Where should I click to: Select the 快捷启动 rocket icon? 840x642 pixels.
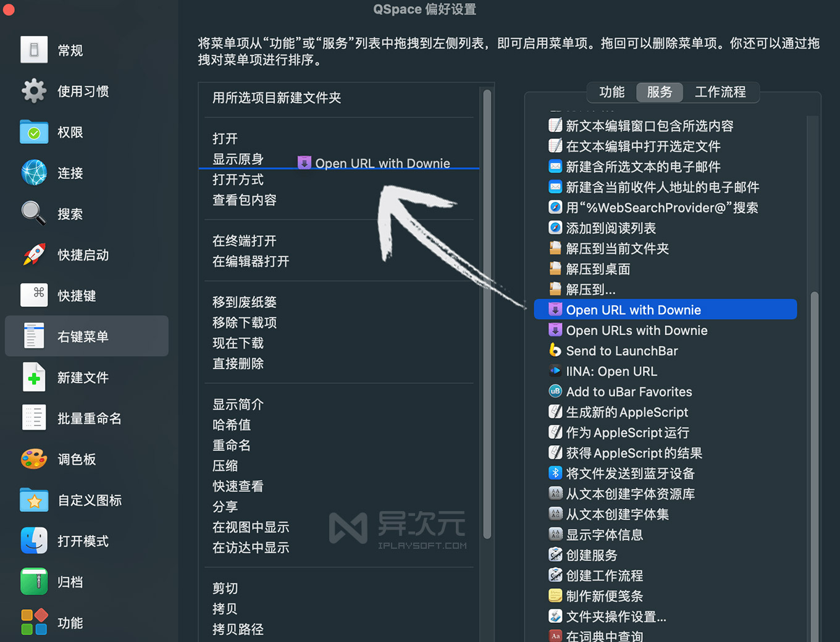34,255
